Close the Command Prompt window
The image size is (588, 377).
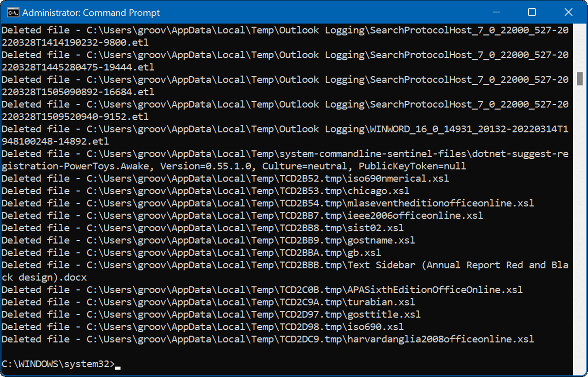[568, 12]
